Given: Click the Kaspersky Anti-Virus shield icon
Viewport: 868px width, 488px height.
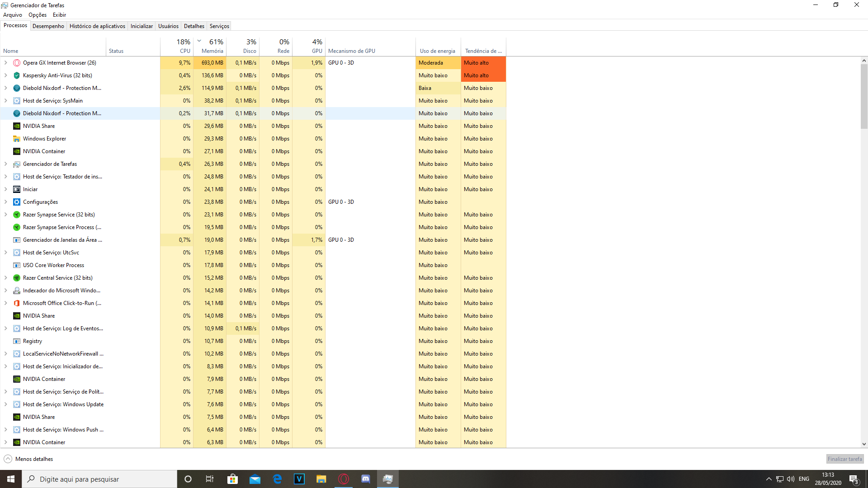Looking at the screenshot, I should point(17,75).
